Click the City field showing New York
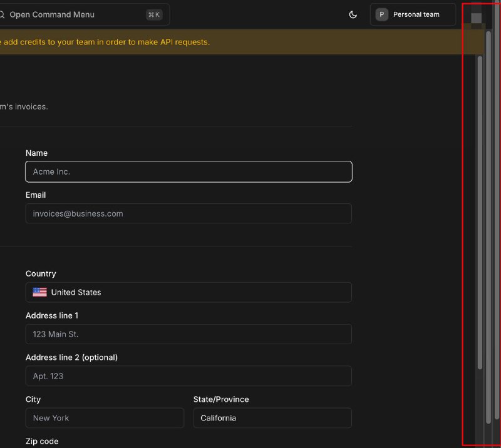Screen dimensions: 501x448 (x=105, y=418)
